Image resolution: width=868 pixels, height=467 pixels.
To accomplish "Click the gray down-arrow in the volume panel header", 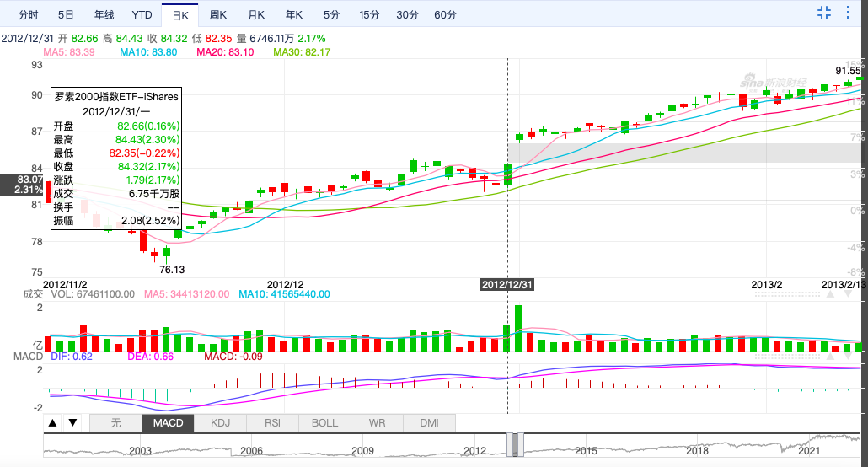I will [848, 294].
